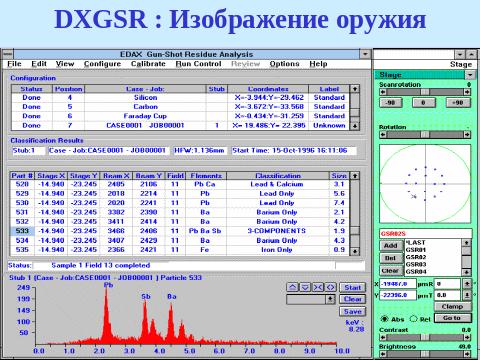
Task: Click the Brightness slider thumb
Action: pyautogui.click(x=425, y=354)
